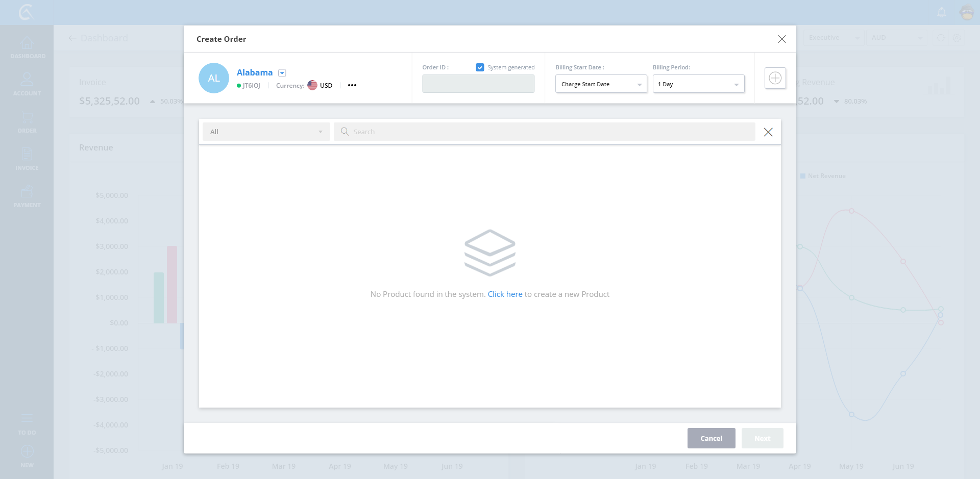Go to Invoice in the sidebar
This screenshot has height=479, width=980.
click(x=27, y=159)
